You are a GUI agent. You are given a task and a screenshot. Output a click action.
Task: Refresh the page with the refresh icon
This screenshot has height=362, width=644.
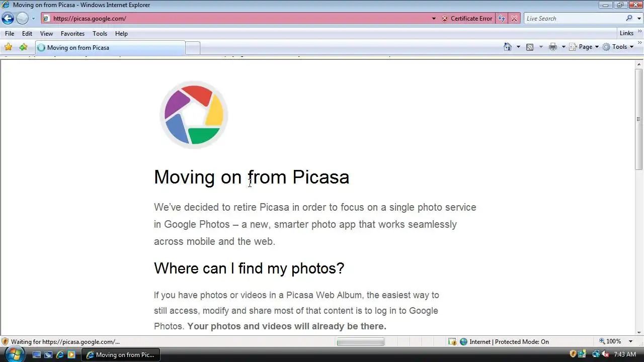tap(502, 19)
